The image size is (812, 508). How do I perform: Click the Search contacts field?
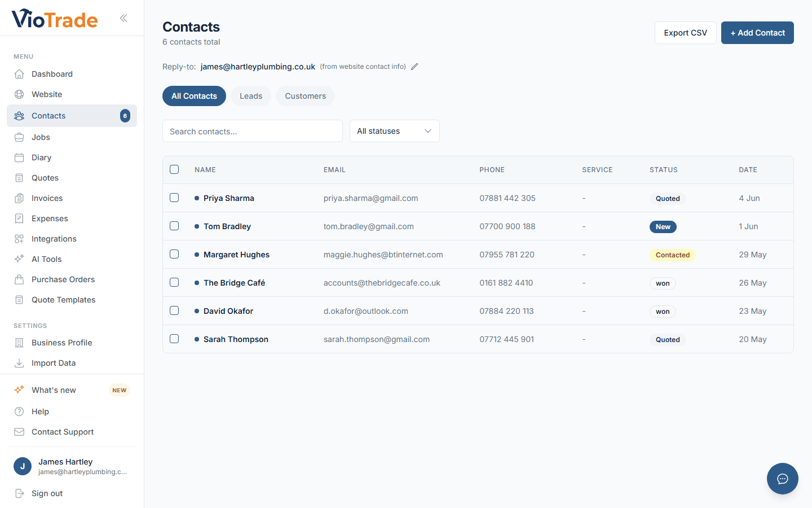(x=253, y=131)
